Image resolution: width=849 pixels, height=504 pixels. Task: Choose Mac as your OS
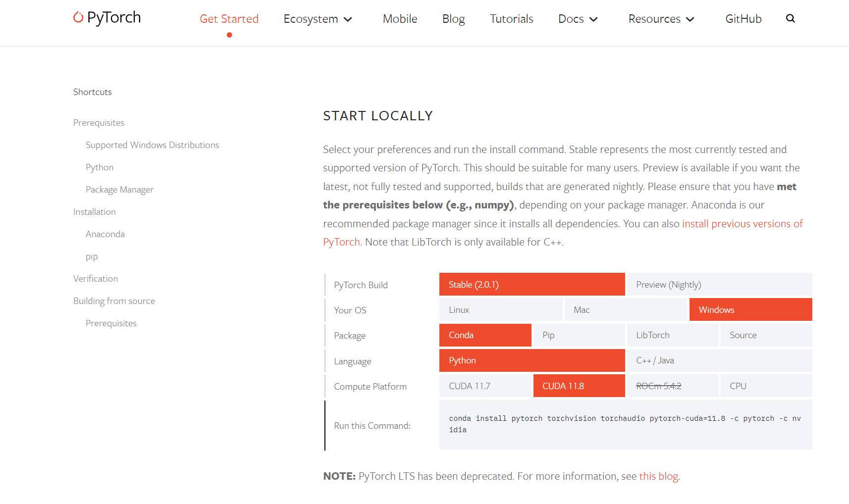(x=626, y=309)
